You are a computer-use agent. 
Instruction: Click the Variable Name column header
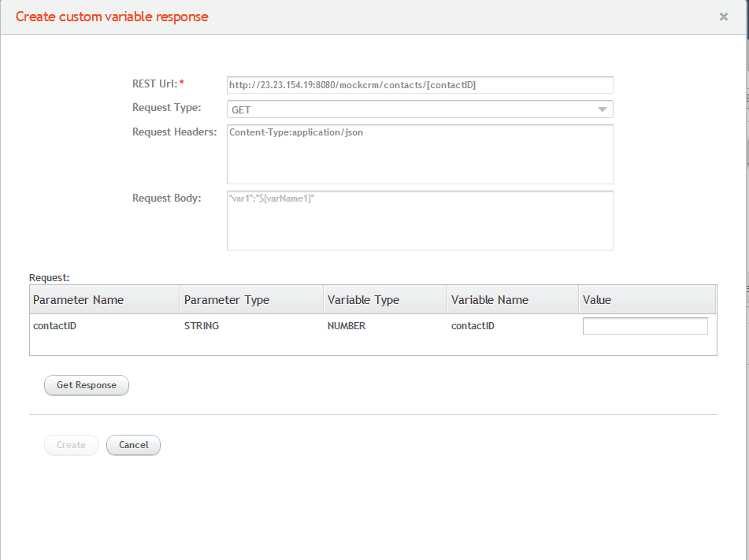pyautogui.click(x=513, y=299)
